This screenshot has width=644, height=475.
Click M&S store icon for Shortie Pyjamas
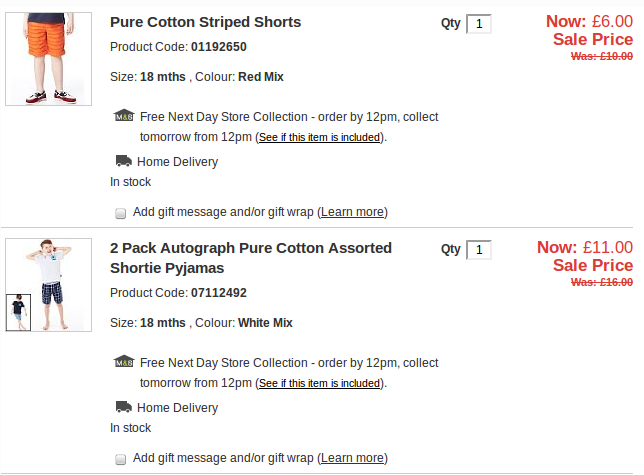pos(124,362)
